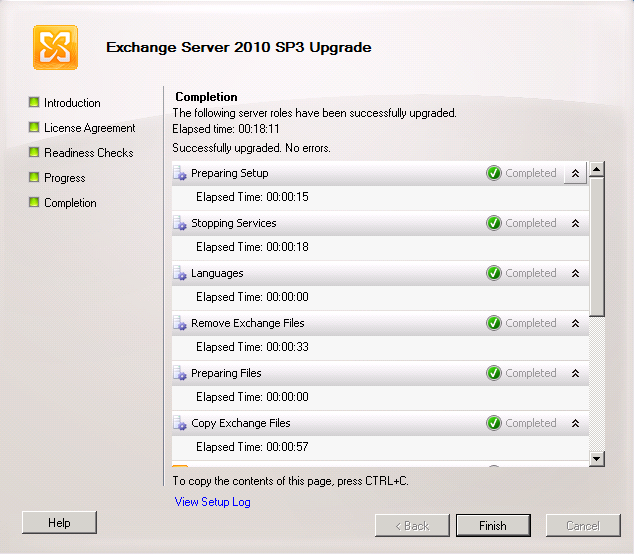Click green square beside Completion step
Viewport: 634px width, 554px height.
(34, 202)
